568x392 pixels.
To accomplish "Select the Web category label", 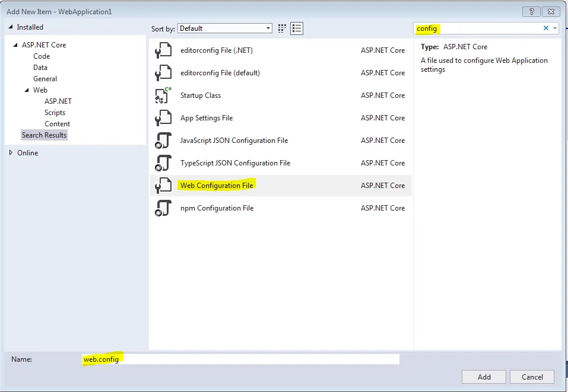I will tap(40, 90).
